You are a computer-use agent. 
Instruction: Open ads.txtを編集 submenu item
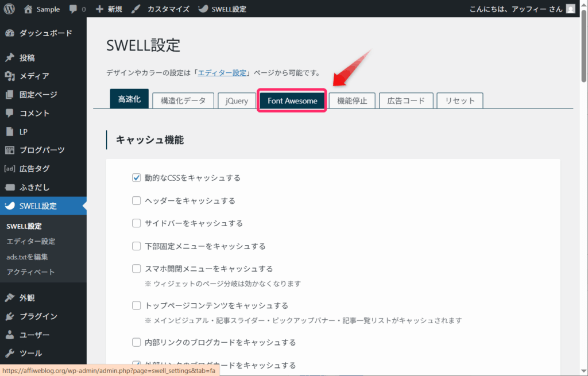27,257
